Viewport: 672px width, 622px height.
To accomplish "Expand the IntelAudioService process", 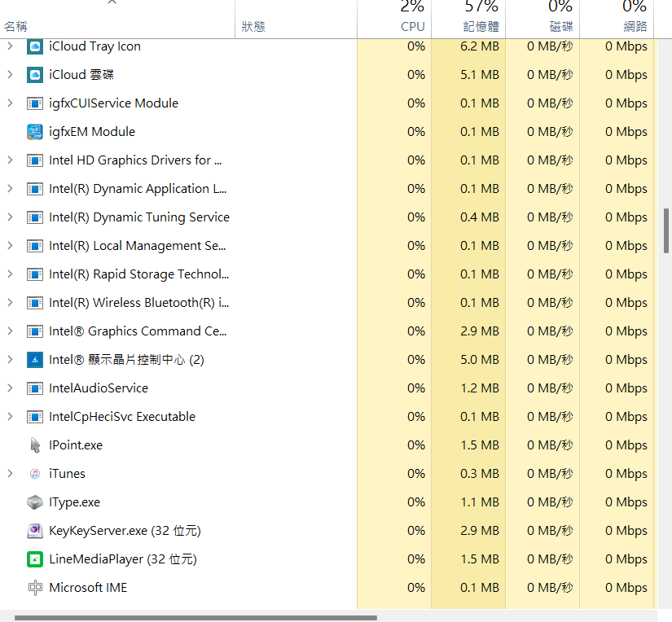I will tap(10, 388).
